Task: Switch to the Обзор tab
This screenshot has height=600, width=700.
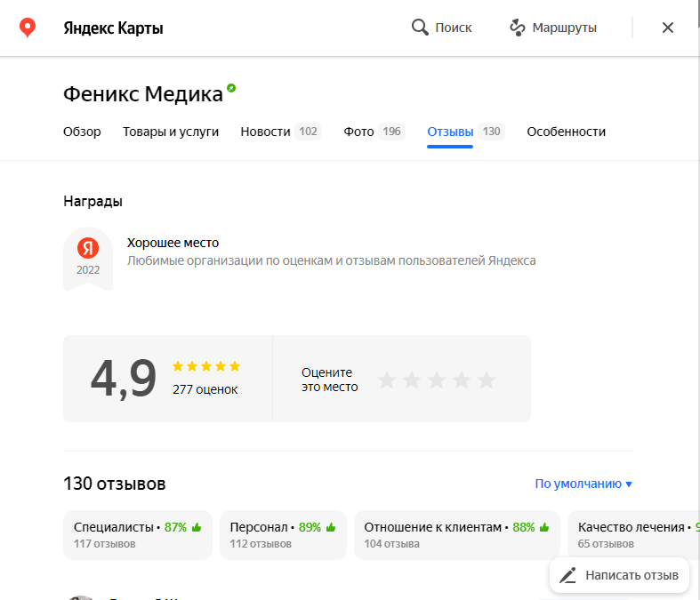Action: tap(82, 132)
